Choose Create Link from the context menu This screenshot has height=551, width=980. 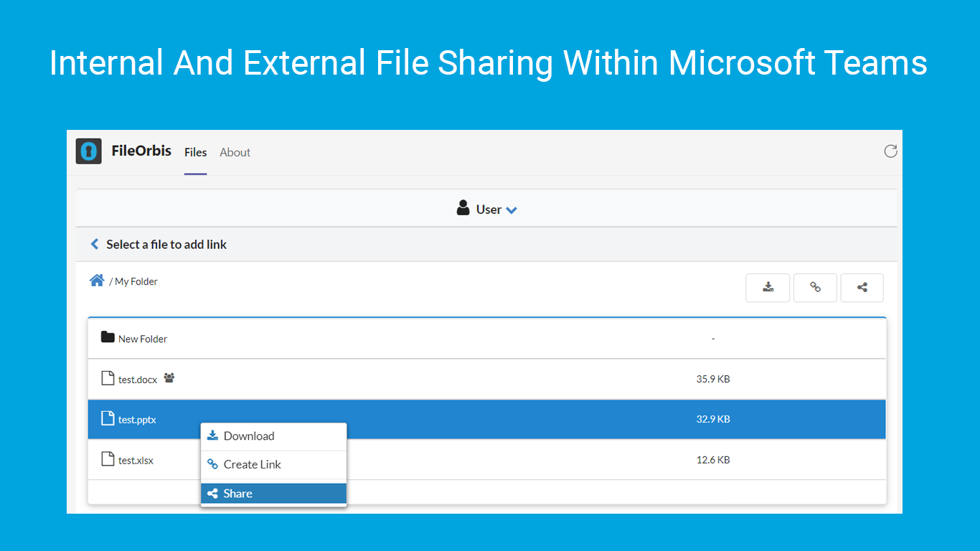(273, 464)
